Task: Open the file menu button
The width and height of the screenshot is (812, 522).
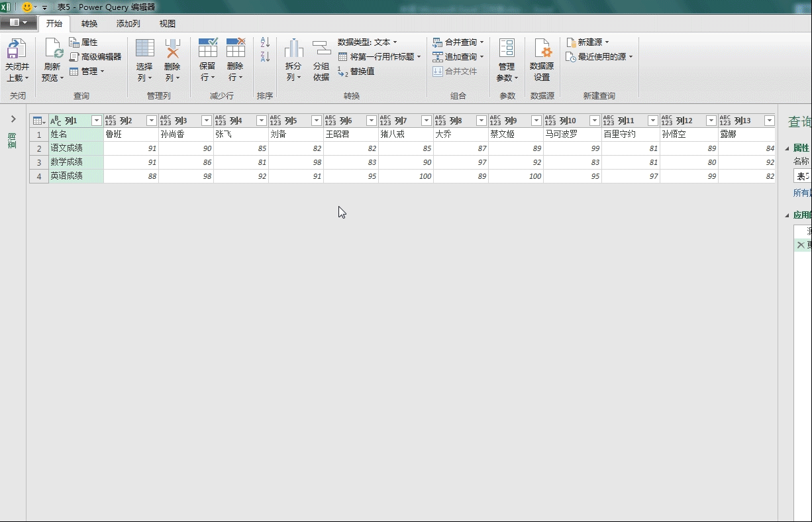Action: click(18, 23)
